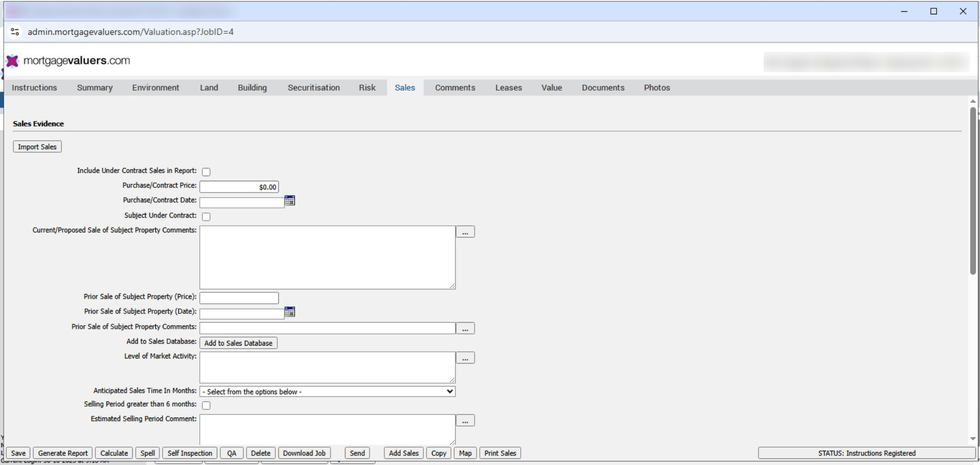Switch to the Building tab
Image resolution: width=980 pixels, height=465 pixels.
252,88
